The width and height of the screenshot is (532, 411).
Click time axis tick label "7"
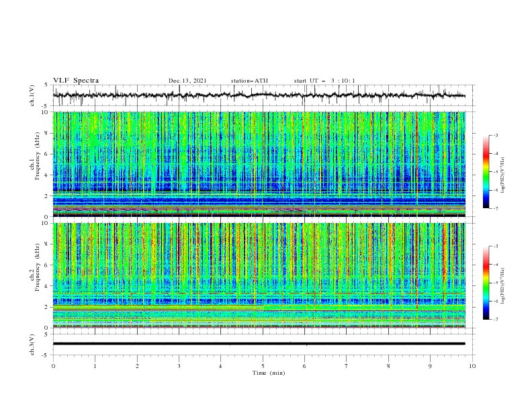(x=347, y=366)
